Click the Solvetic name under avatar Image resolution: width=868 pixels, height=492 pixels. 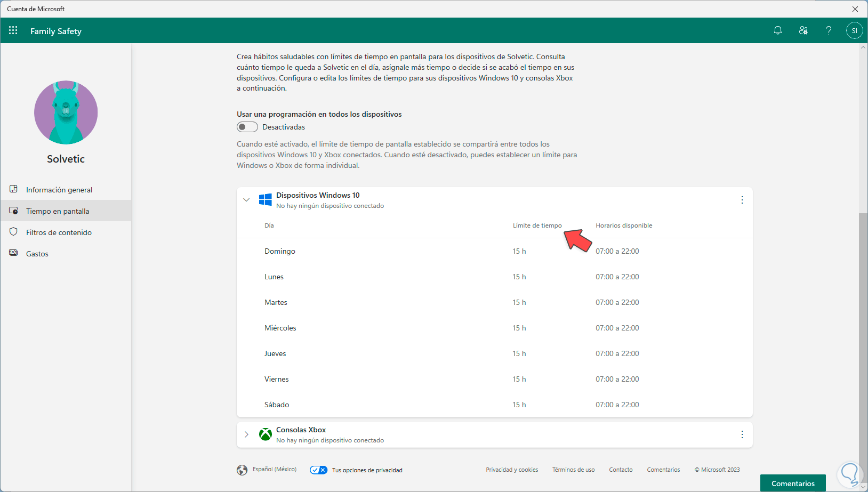point(66,159)
